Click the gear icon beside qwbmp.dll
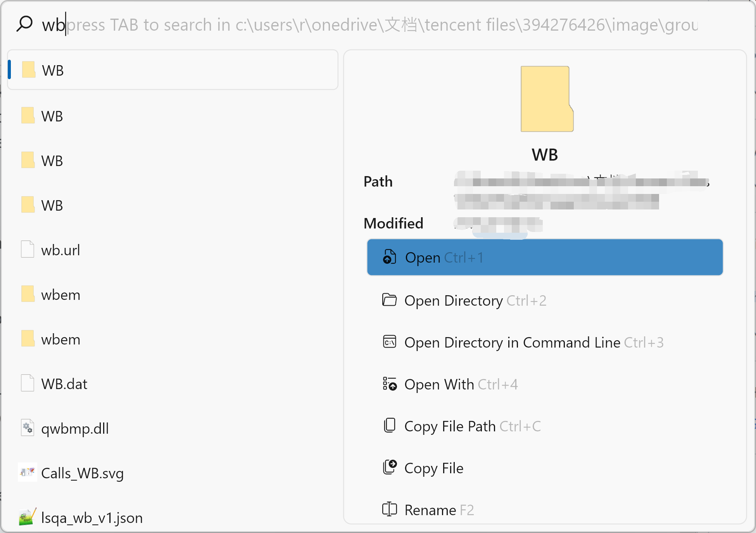 point(27,427)
